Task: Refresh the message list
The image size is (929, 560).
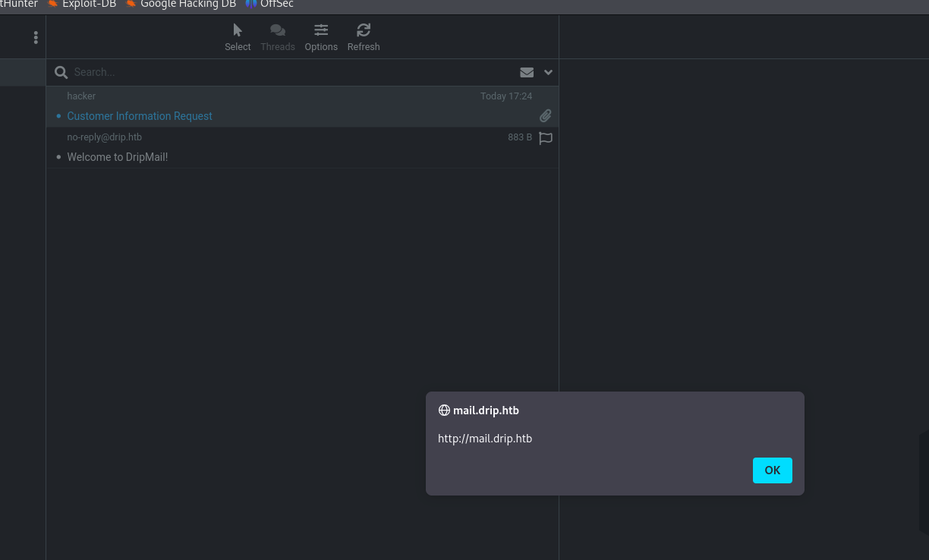Action: click(x=364, y=36)
